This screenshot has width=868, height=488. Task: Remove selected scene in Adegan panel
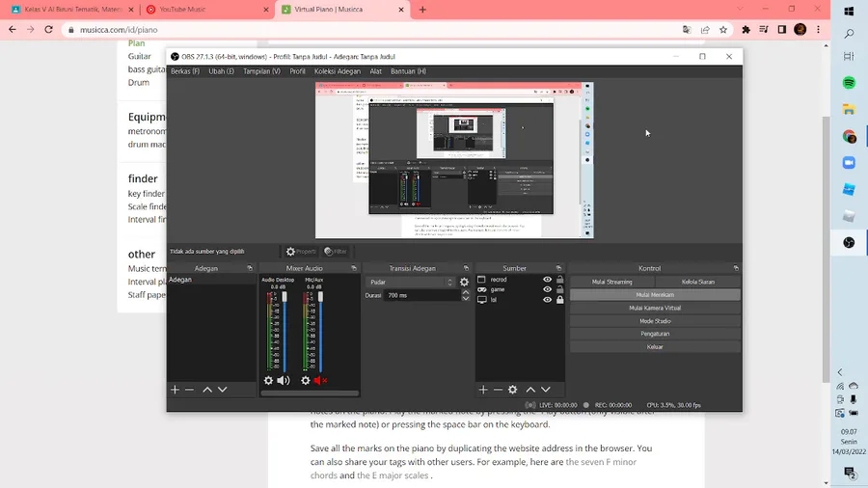[189, 390]
